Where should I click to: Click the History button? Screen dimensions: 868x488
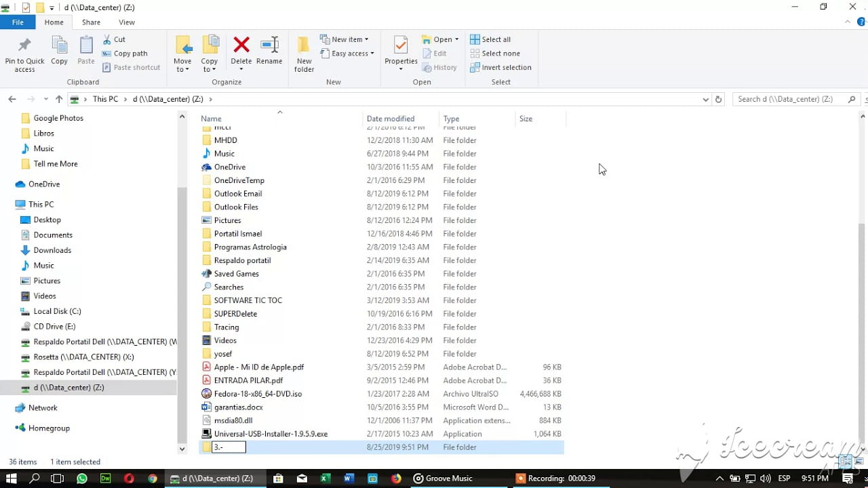pyautogui.click(x=439, y=67)
